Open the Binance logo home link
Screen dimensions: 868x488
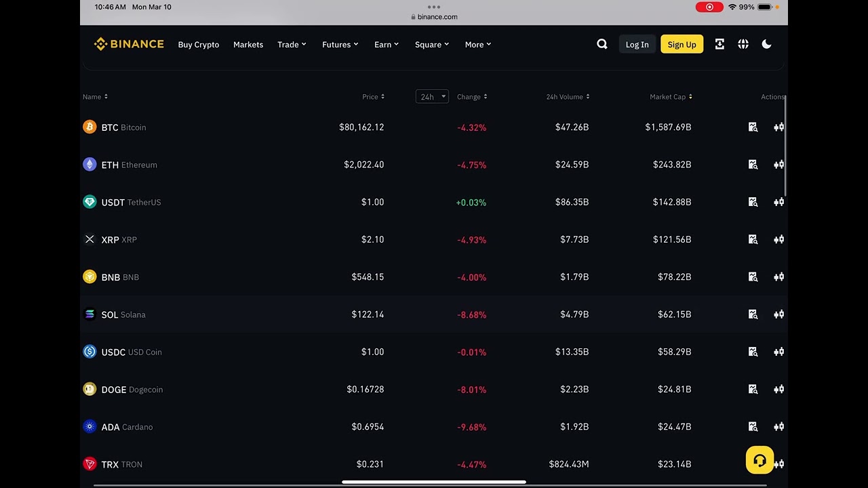pos(129,44)
